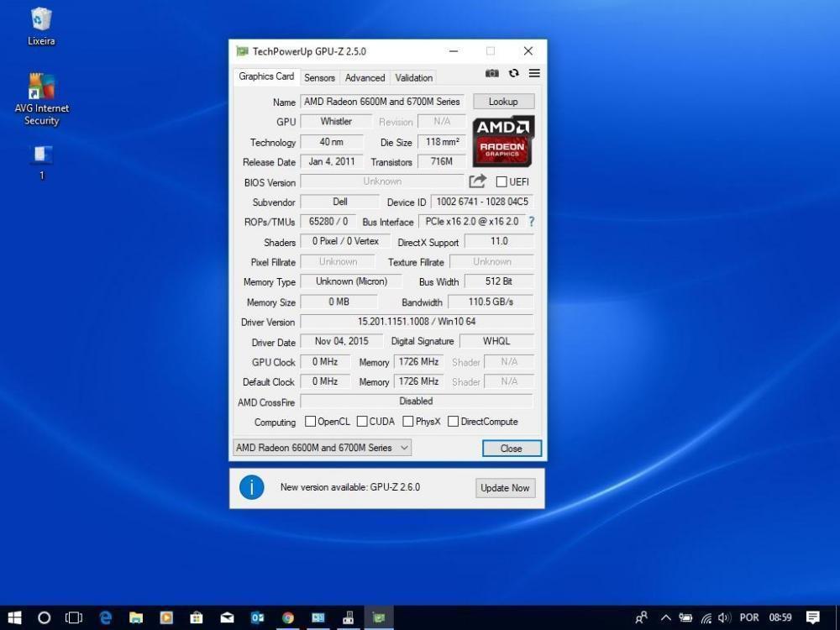Open File Explorer from the taskbar
840x630 pixels.
click(136, 617)
